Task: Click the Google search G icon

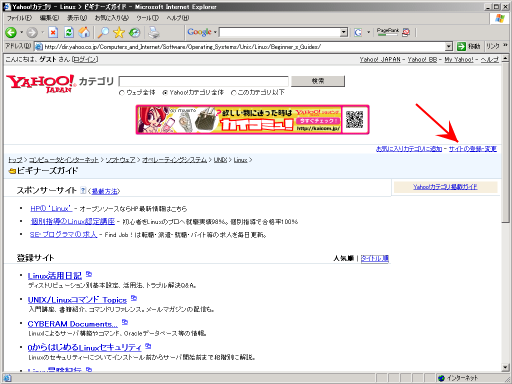Action: pyautogui.click(x=358, y=32)
